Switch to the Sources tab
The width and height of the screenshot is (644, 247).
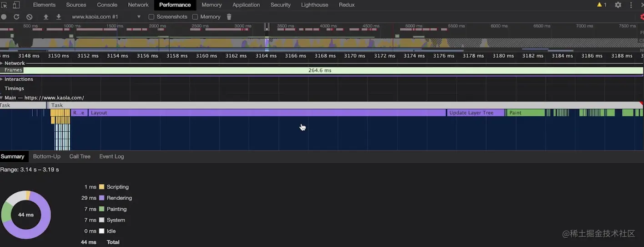click(x=76, y=5)
